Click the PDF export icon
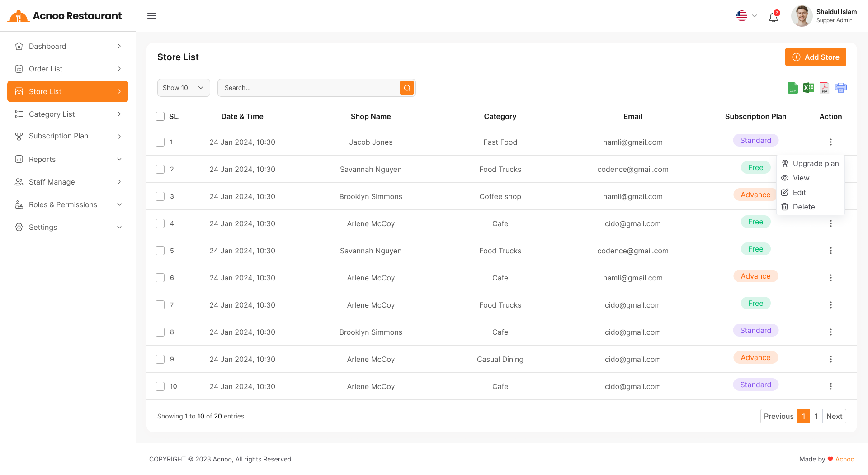The image size is (868, 475). (x=824, y=88)
